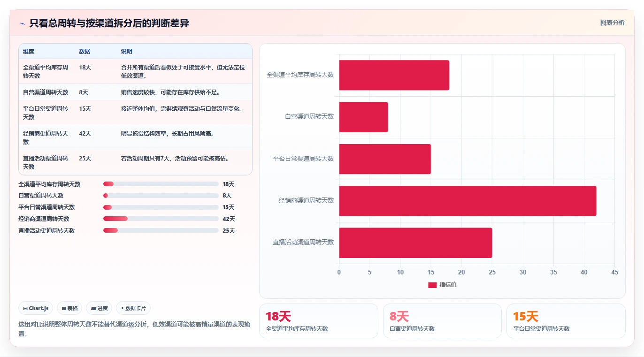This screenshot has width=644, height=357.
Task: Open the 8天 data card
Action: point(442,321)
